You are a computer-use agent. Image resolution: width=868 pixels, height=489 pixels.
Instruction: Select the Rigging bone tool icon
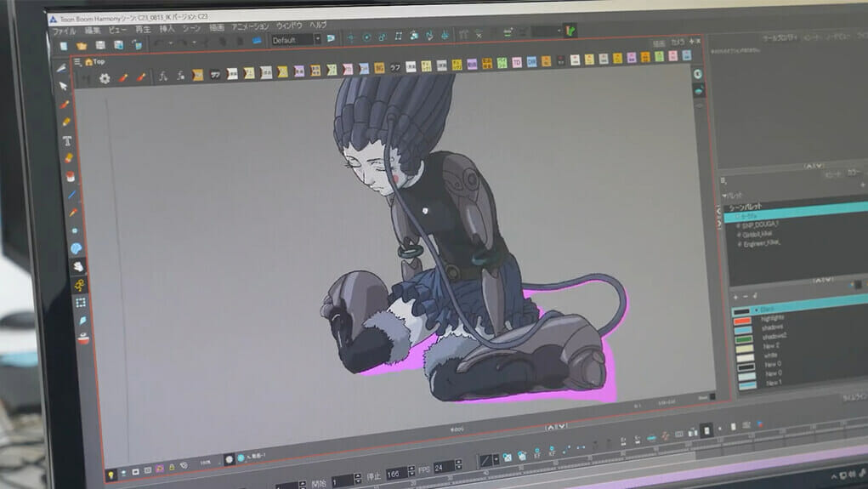(x=79, y=285)
